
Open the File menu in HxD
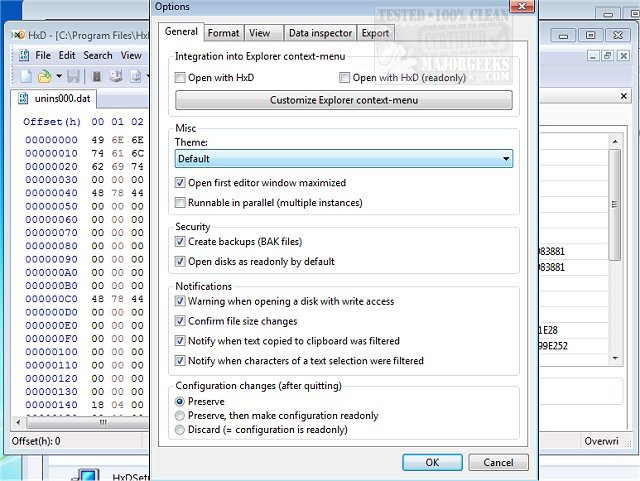pos(43,56)
